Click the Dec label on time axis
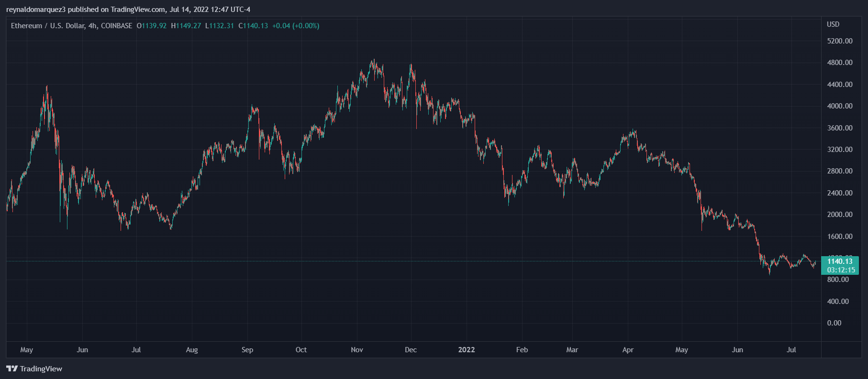 pos(411,350)
